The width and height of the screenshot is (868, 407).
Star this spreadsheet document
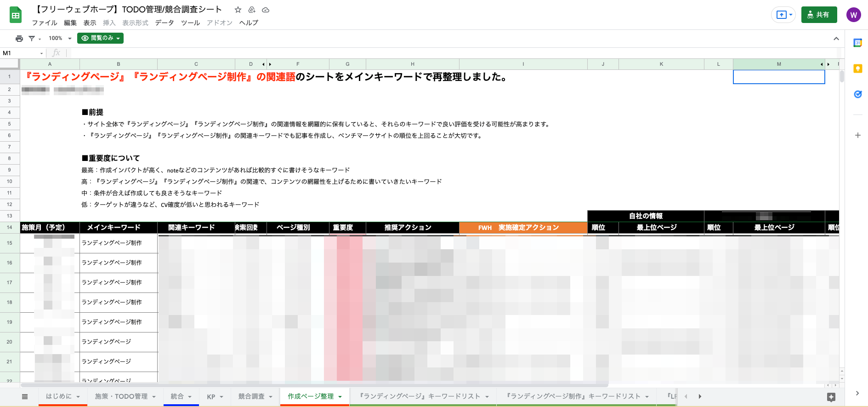(238, 10)
